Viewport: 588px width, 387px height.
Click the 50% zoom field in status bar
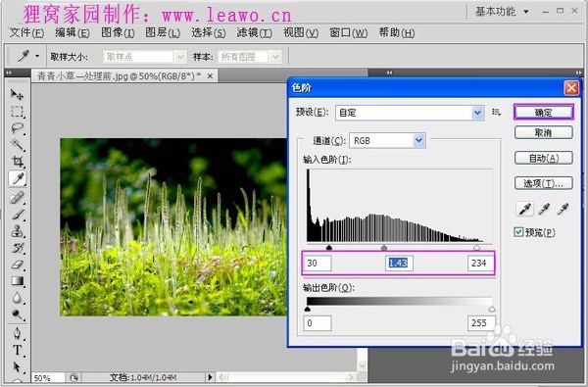point(48,377)
